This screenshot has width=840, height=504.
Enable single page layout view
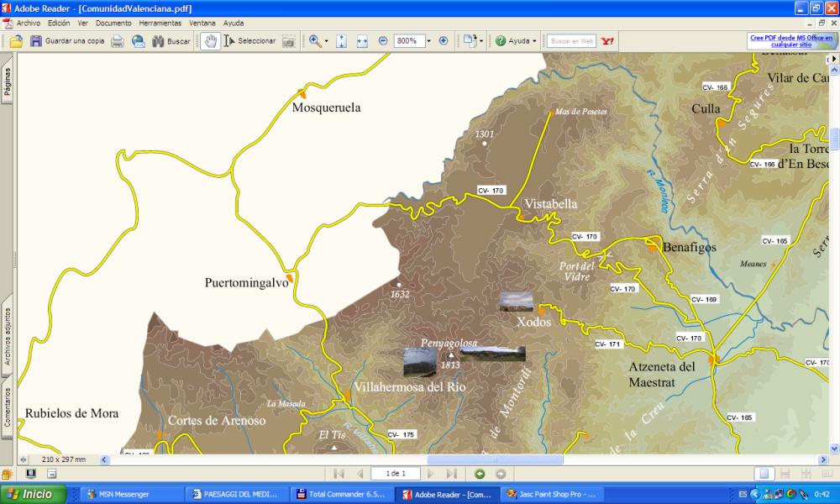(x=764, y=474)
